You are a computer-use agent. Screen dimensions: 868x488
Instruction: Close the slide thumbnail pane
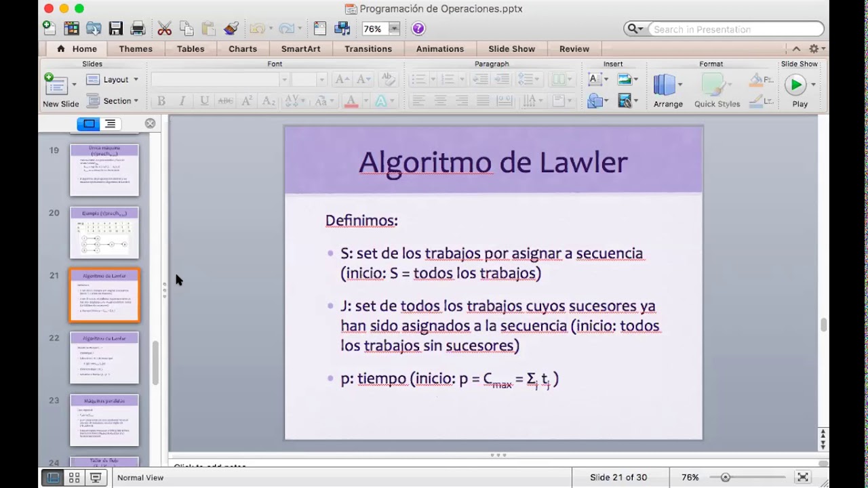[x=150, y=123]
